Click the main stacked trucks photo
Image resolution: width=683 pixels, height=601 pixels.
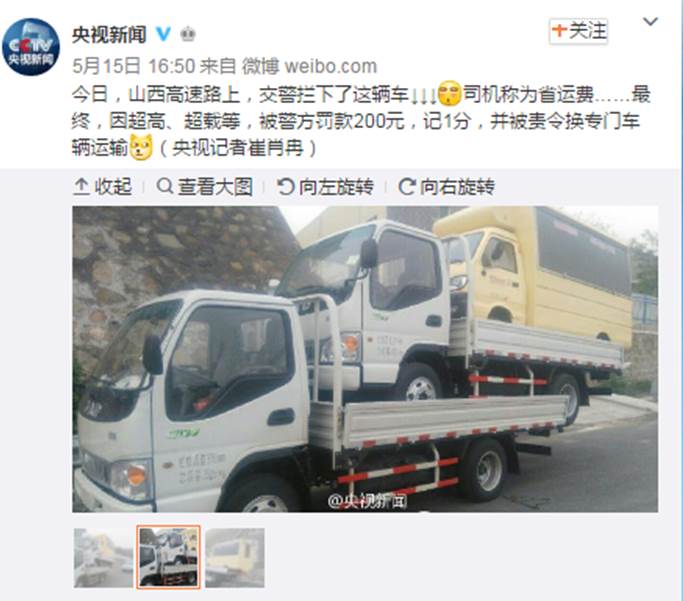coord(365,359)
